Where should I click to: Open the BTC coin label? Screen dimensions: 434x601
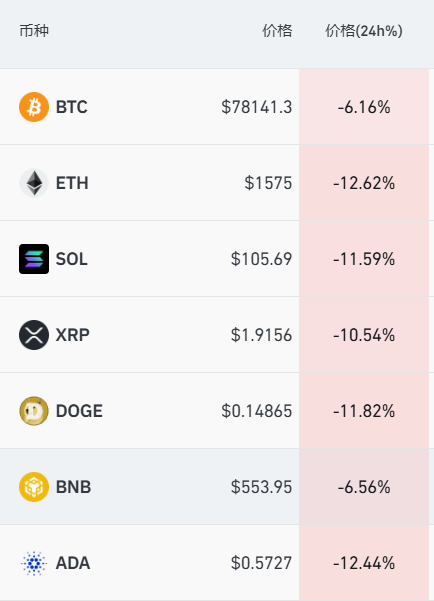(x=72, y=107)
